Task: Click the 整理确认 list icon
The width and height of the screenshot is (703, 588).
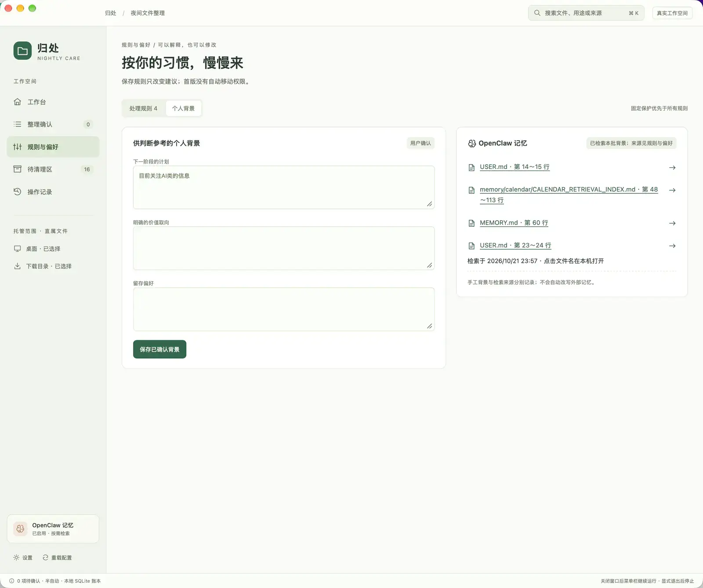Action: [18, 124]
